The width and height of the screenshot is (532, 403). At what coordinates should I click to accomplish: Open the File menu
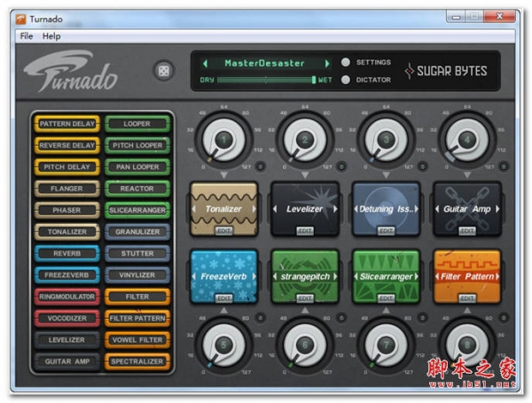coord(27,36)
